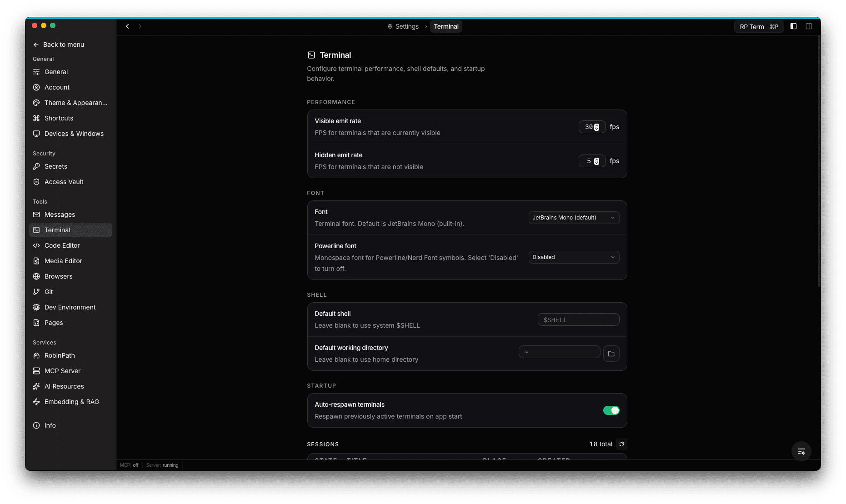Switch to the Terminal breadcrumb tab
Screen dimensions: 846x504
point(446,26)
